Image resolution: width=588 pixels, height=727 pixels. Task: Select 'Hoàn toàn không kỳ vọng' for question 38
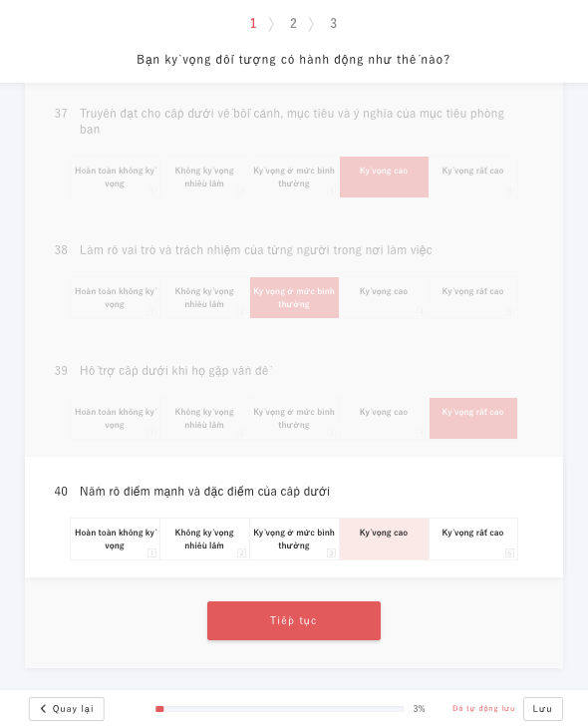[115, 297]
